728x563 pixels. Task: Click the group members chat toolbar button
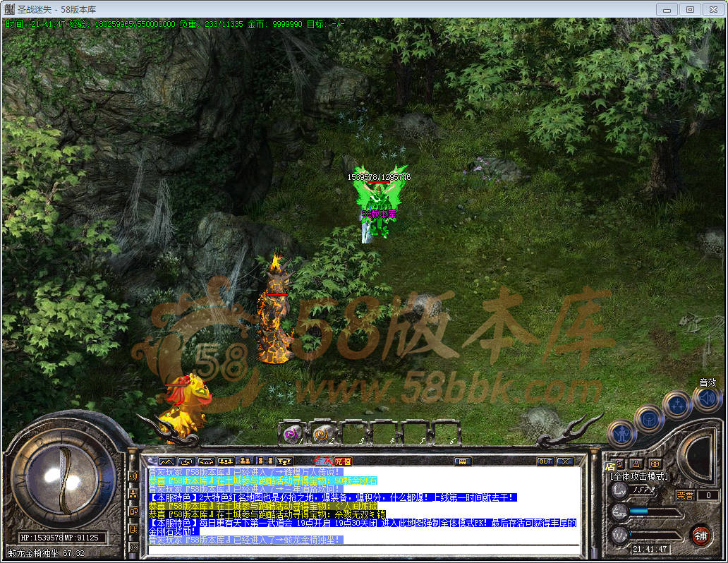(226, 461)
